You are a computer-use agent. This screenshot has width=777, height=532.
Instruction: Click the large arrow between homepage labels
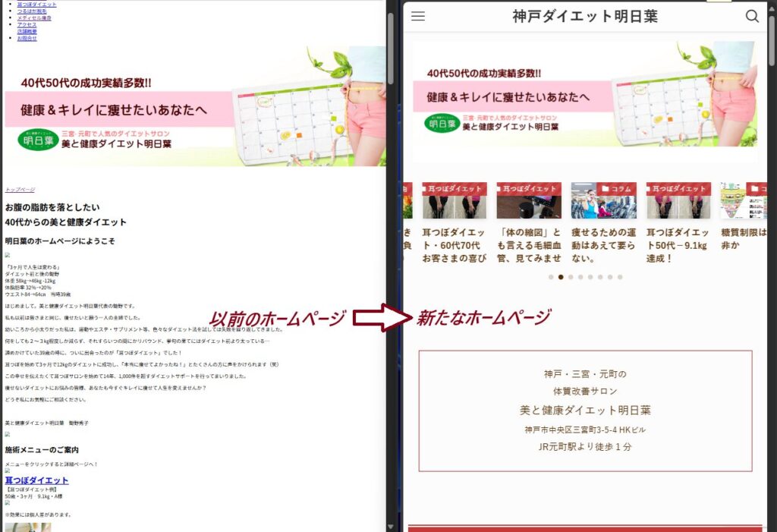382,316
